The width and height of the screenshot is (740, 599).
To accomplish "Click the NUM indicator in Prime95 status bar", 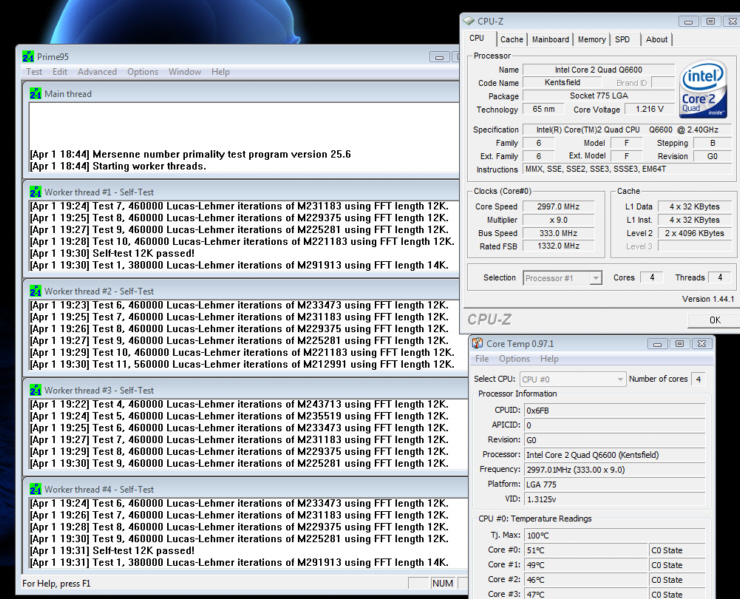I will pyautogui.click(x=442, y=583).
